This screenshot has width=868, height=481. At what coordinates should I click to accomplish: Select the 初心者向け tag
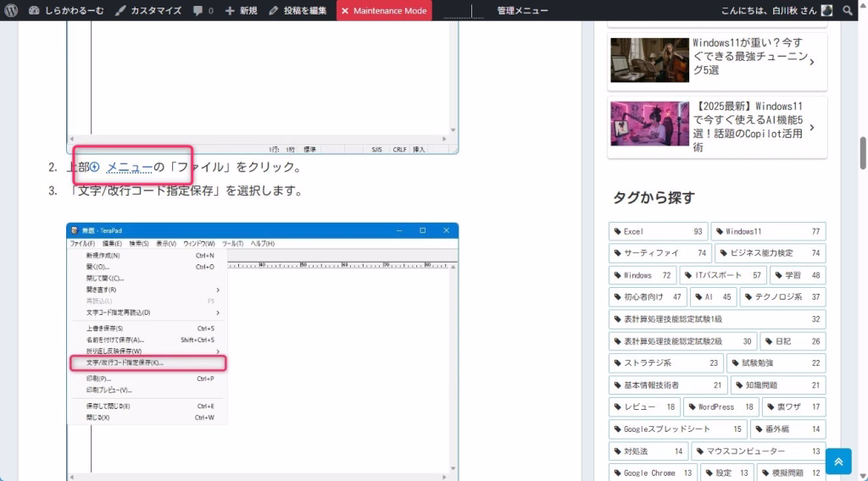point(648,297)
